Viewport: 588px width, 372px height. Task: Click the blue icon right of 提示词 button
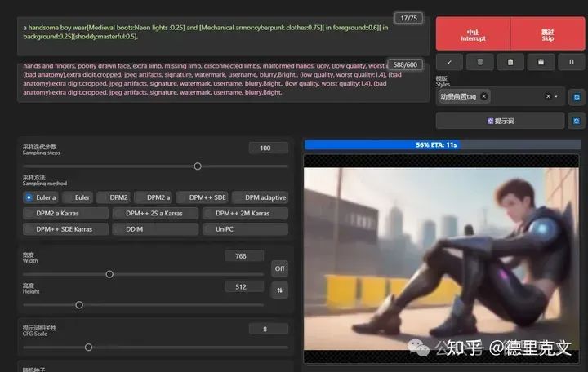point(577,121)
